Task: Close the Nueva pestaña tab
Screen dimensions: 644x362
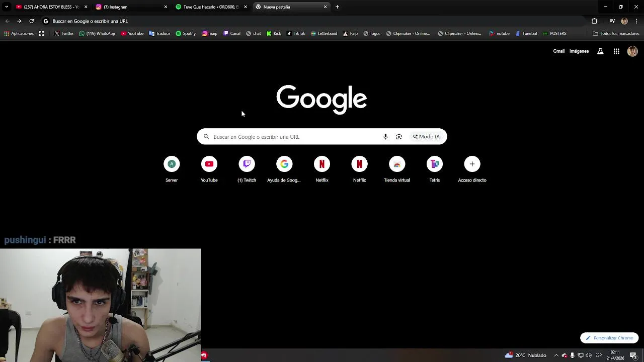Action: click(325, 7)
